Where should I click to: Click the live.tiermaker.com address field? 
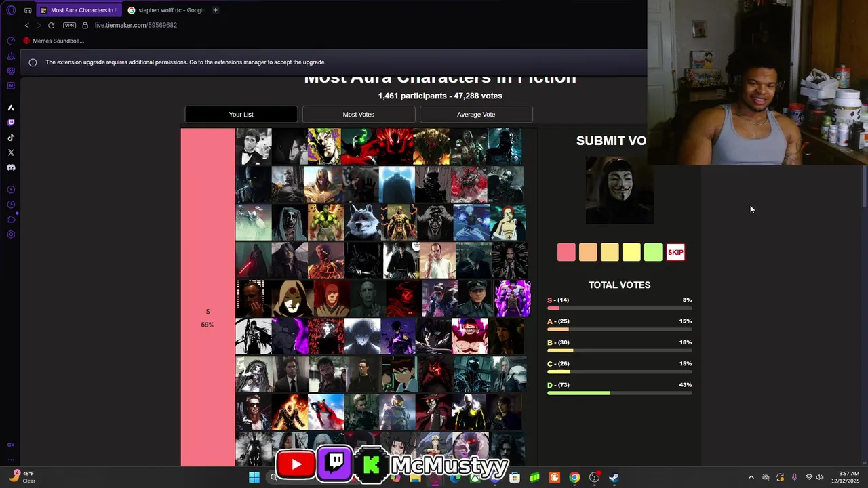click(136, 25)
